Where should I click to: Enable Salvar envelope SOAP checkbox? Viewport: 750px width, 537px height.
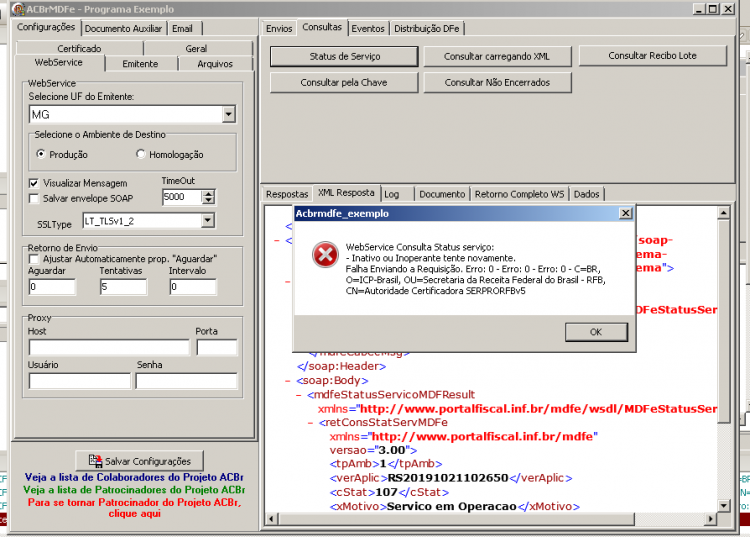tap(33, 198)
